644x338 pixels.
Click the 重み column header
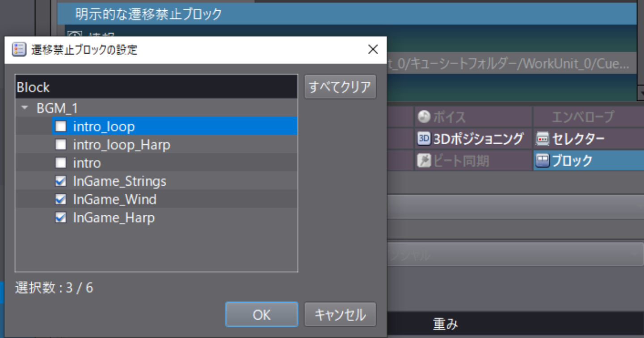(445, 324)
